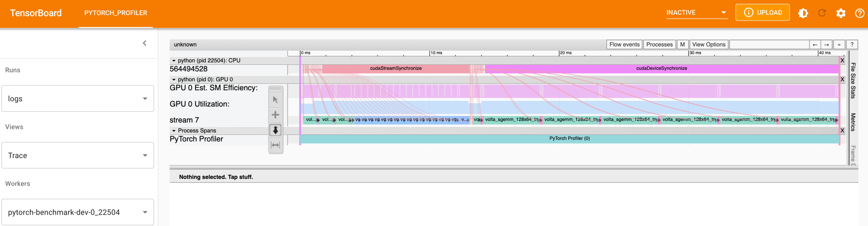Image resolution: width=868 pixels, height=226 pixels.
Task: Click the 20 ms timeline ruler mark
Action: point(566,53)
